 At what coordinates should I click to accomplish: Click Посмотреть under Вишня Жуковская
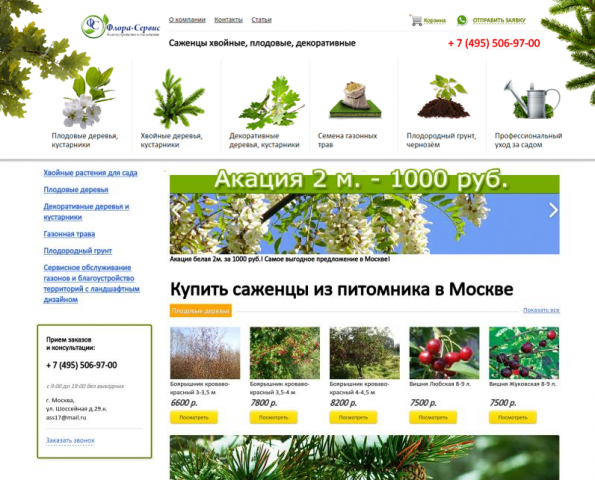[513, 417]
